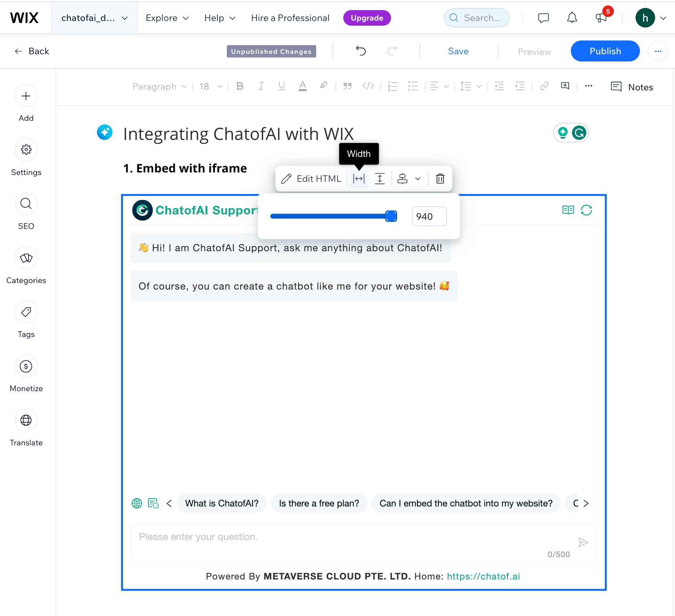675x616 pixels.
Task: Open the highlight color tool
Action: tap(324, 86)
